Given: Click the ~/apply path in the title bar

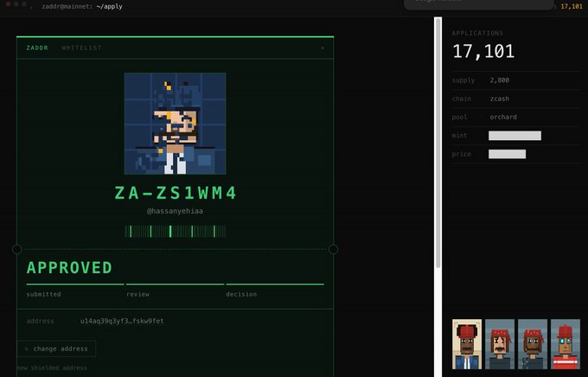Looking at the screenshot, I should (109, 6).
